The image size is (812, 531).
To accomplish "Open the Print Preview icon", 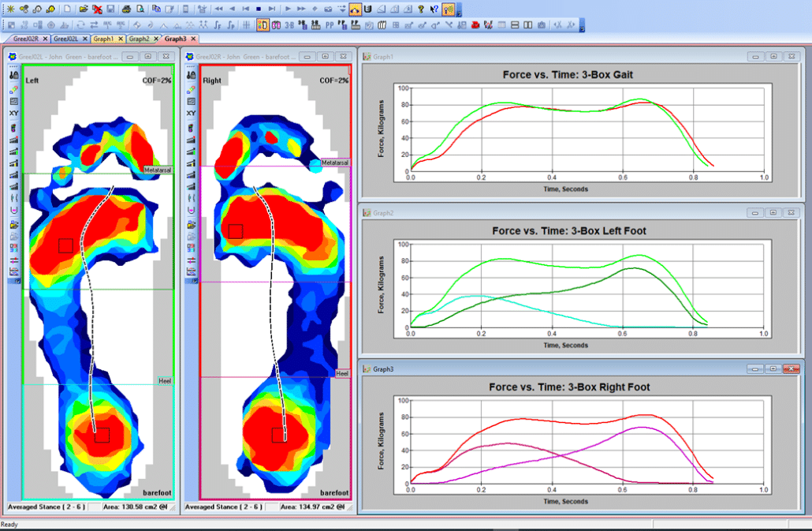I will 139,9.
